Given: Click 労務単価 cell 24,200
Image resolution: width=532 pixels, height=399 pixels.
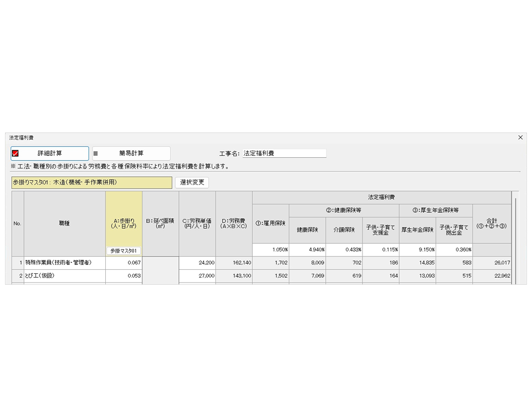Looking at the screenshot, I should pos(197,263).
